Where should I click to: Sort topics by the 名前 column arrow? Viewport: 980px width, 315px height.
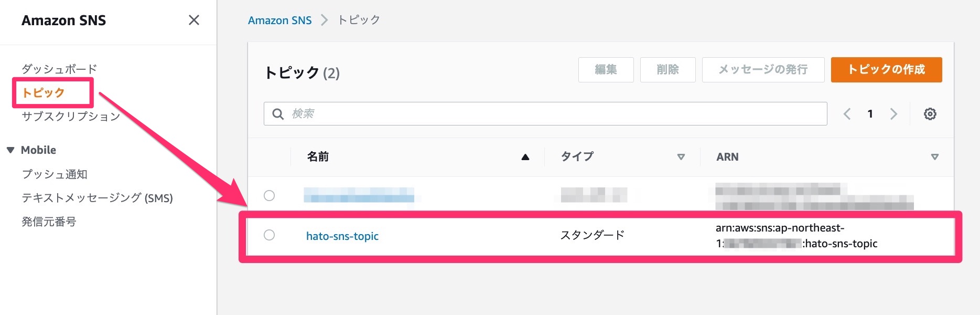tap(526, 156)
